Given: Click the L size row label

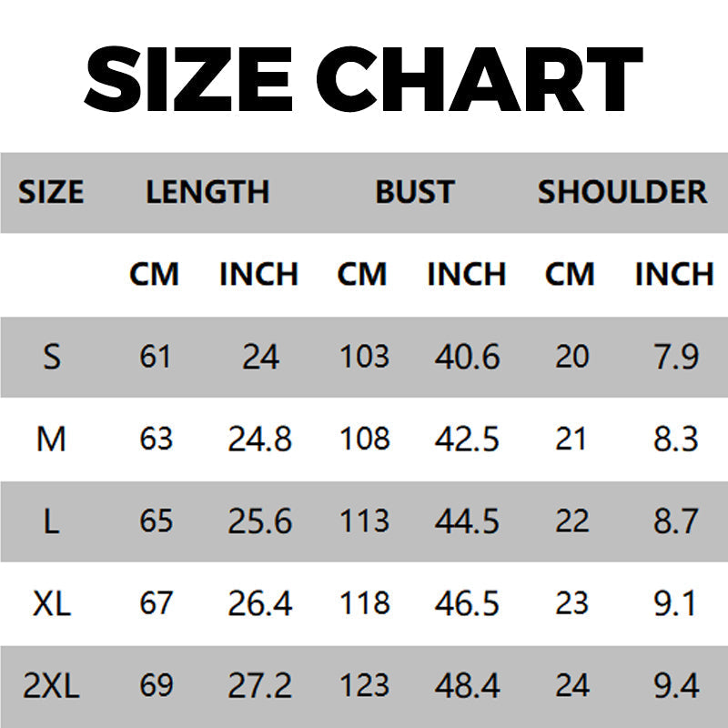Looking at the screenshot, I should (52, 521).
